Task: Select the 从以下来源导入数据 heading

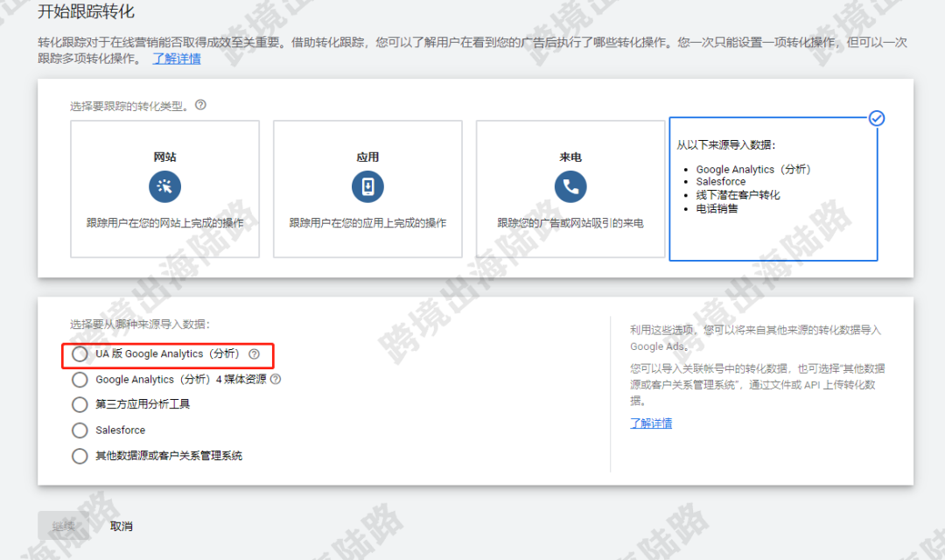Action: (x=725, y=144)
